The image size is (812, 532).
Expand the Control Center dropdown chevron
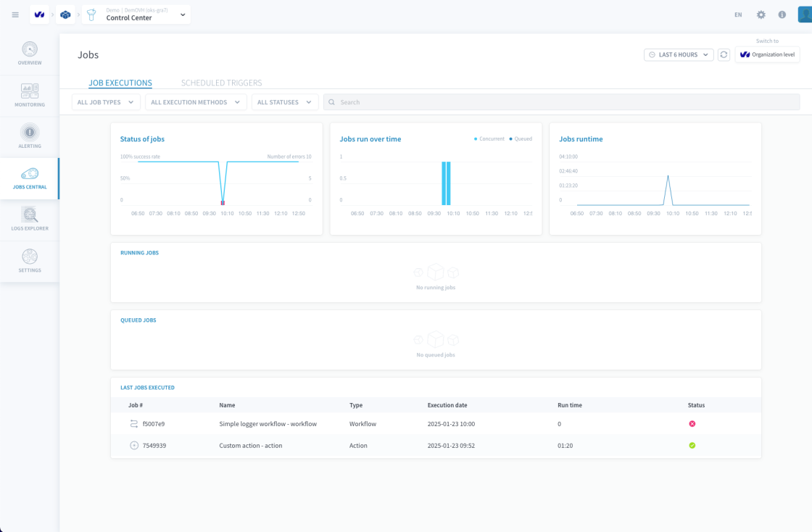tap(183, 14)
